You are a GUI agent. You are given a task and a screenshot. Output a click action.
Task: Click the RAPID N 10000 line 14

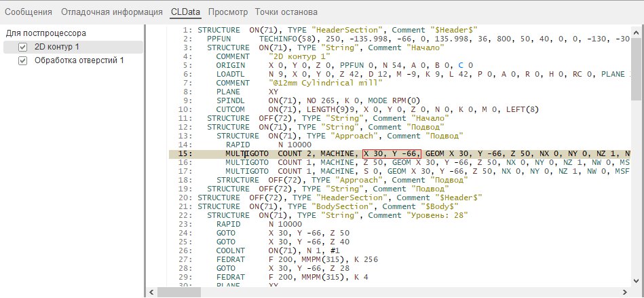pyautogui.click(x=238, y=145)
